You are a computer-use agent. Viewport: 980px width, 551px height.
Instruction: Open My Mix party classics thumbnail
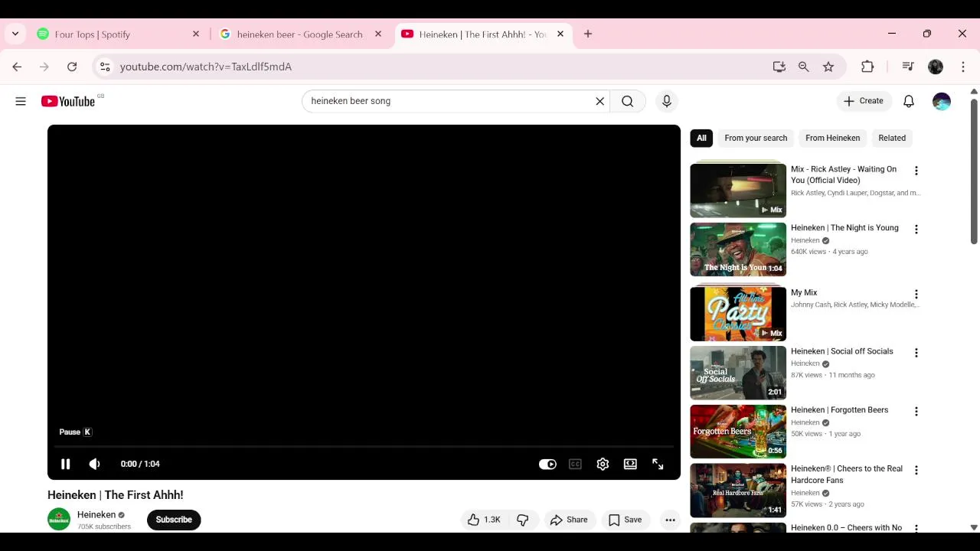tap(738, 314)
